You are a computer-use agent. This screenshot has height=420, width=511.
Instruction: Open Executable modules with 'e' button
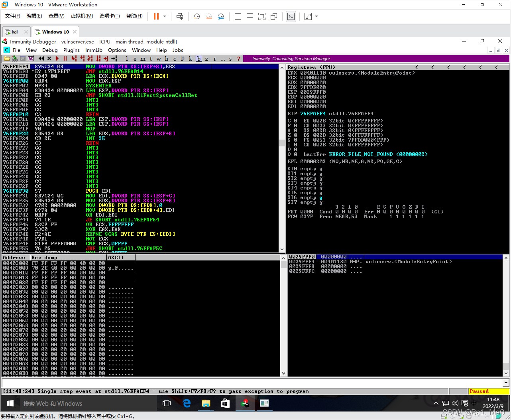point(135,59)
